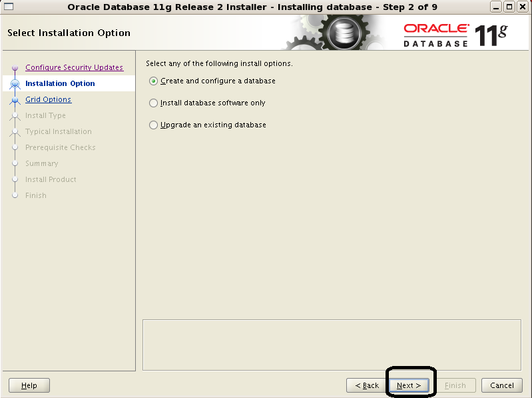Screen dimensions: 532x398
Task: Click Prerequisite Checks in the step list
Action: (60, 147)
